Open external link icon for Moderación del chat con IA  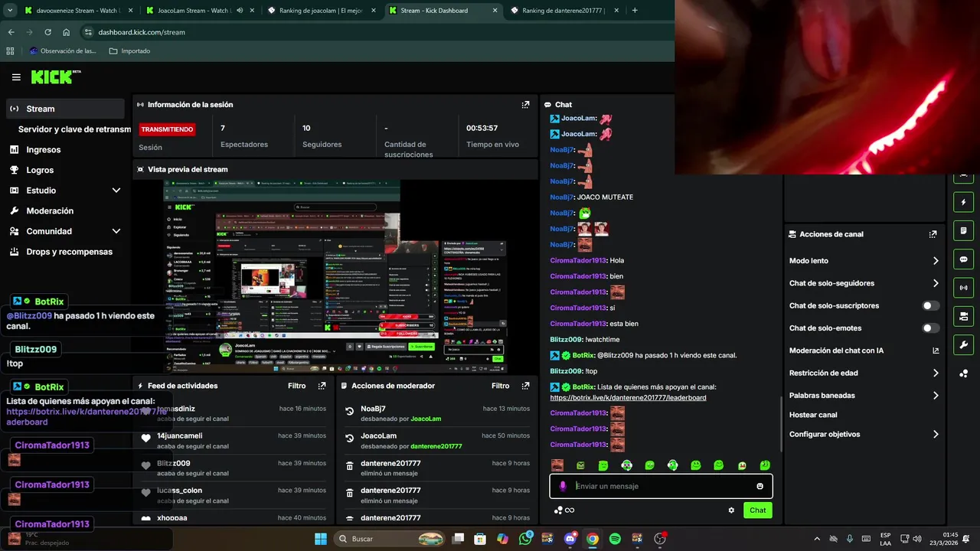[x=936, y=350]
